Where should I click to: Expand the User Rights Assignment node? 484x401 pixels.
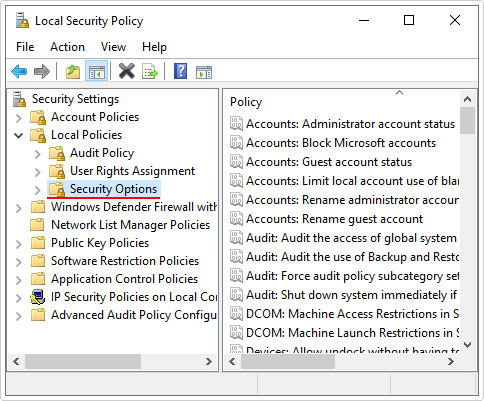[x=38, y=172]
